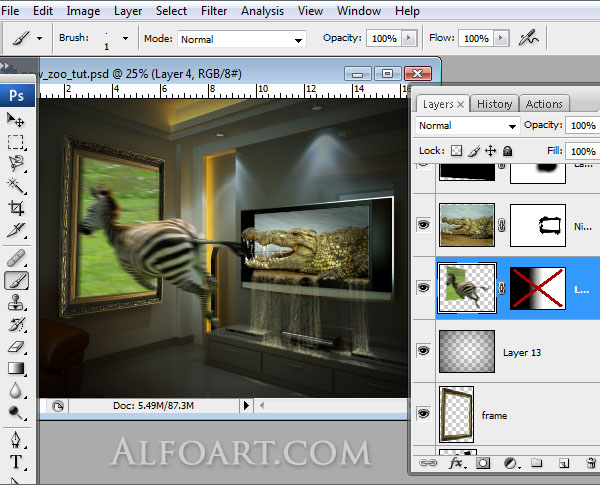Image resolution: width=600 pixels, height=485 pixels.
Task: Click the Layers tab
Action: pos(442,104)
